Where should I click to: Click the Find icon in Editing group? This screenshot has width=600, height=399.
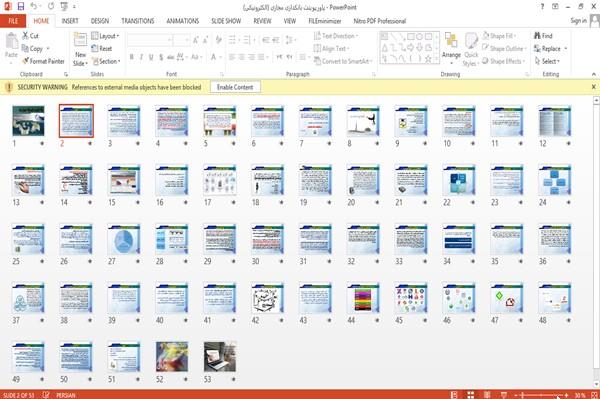537,36
